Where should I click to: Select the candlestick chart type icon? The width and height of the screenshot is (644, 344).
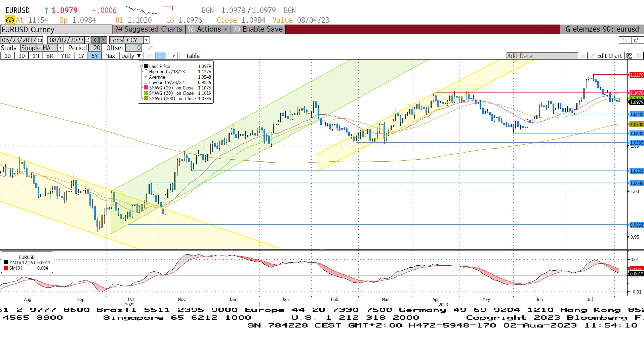pos(161,56)
